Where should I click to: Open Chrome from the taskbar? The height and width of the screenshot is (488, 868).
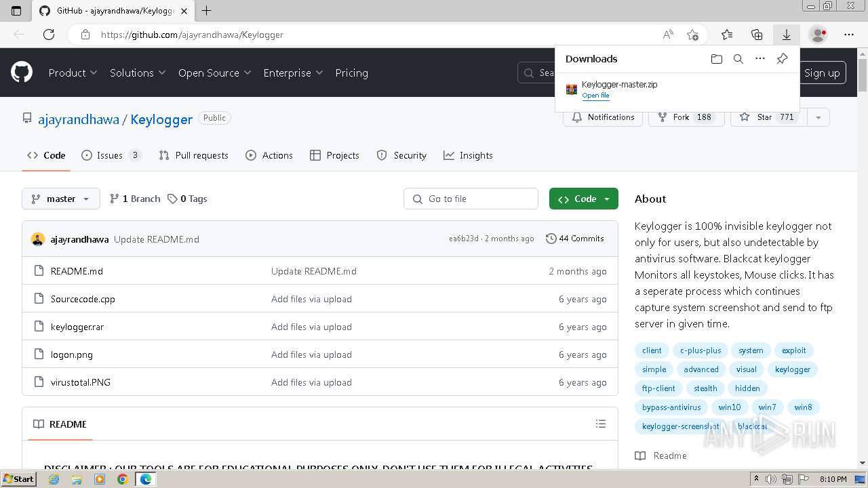click(x=122, y=479)
